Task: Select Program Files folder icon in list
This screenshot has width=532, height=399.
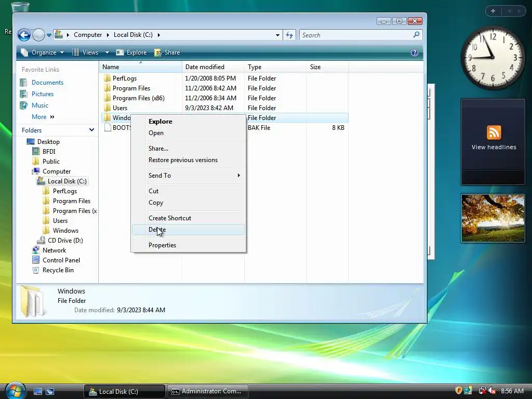Action: [107, 88]
